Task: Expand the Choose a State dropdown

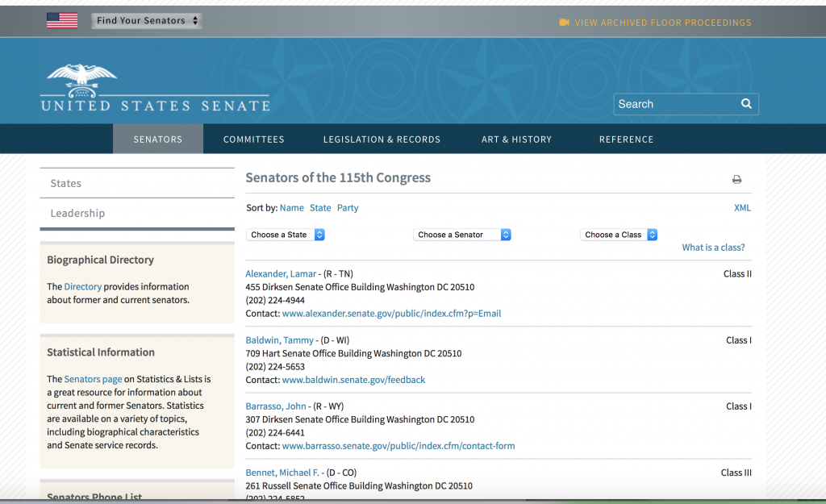Action: click(x=286, y=235)
